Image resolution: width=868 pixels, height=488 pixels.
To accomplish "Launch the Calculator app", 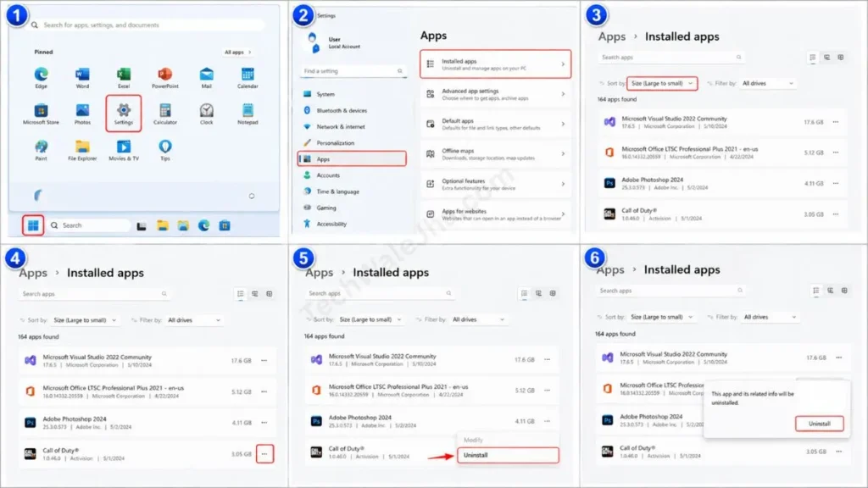I will click(165, 114).
